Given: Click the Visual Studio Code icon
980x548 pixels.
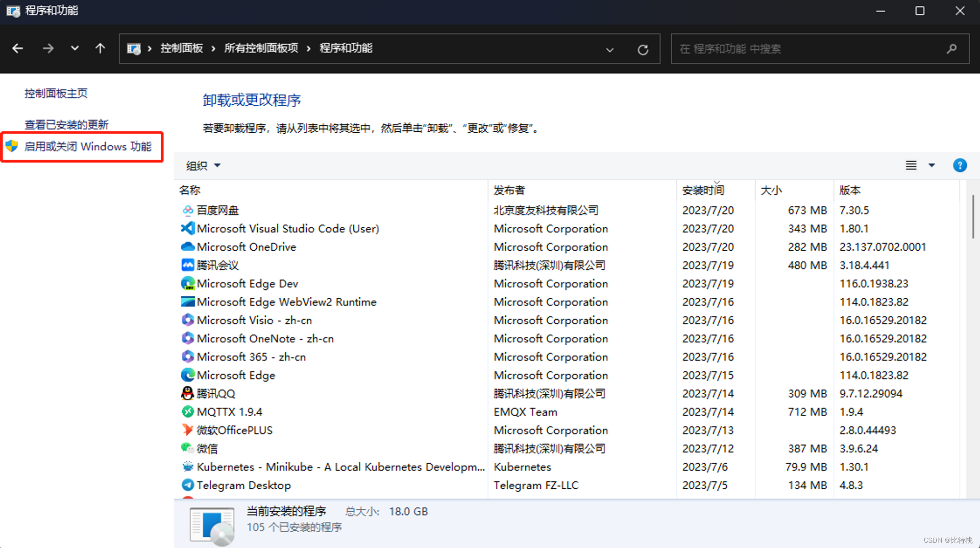Looking at the screenshot, I should tap(188, 228).
